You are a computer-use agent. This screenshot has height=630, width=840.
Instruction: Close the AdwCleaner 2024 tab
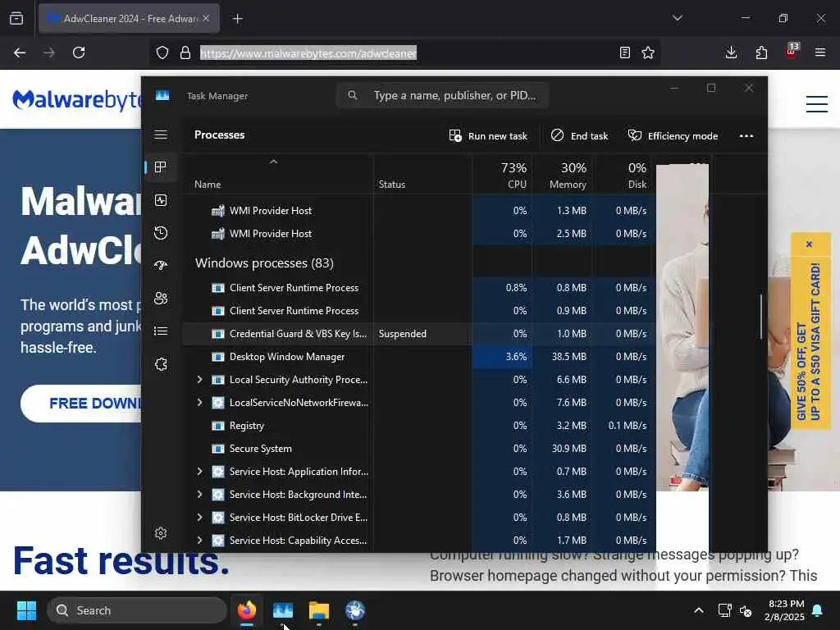click(206, 18)
